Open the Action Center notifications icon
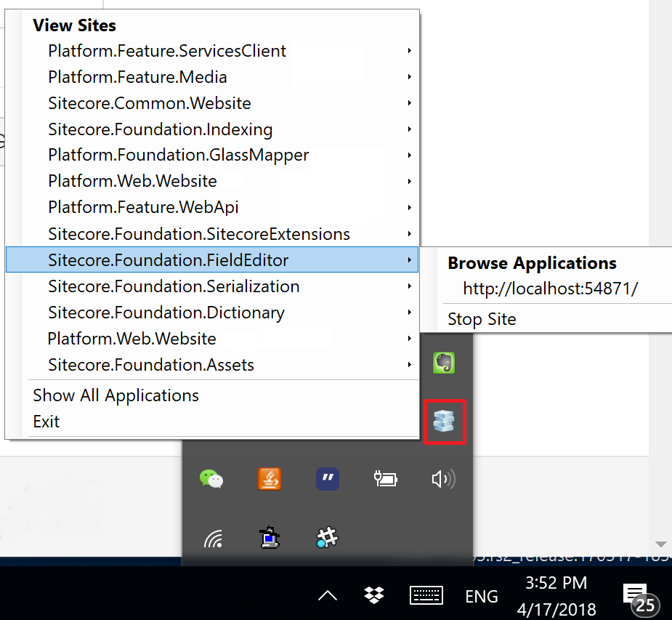The image size is (672, 620). coord(637,596)
